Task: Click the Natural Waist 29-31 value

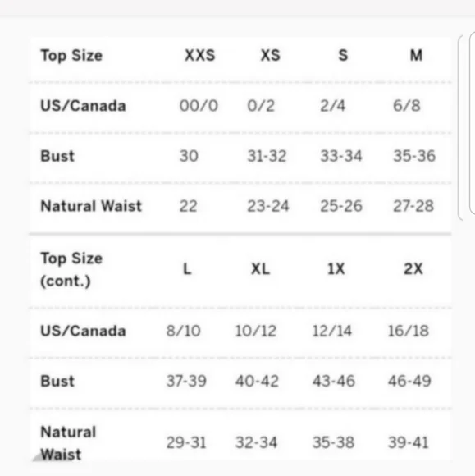Action: (x=186, y=442)
